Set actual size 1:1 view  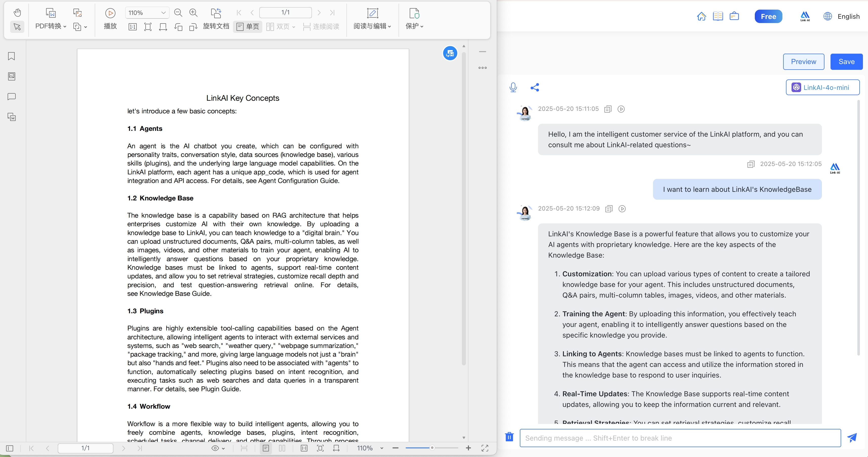(132, 27)
